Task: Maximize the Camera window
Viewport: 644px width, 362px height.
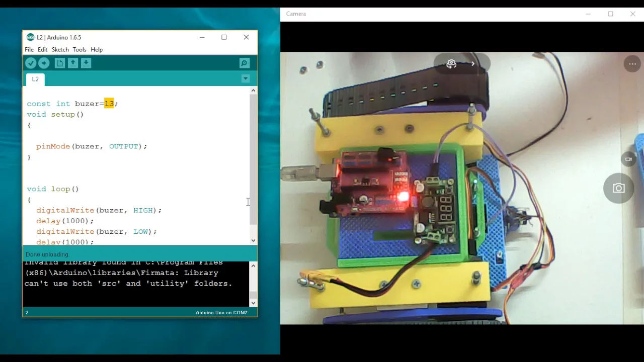Action: (x=610, y=14)
